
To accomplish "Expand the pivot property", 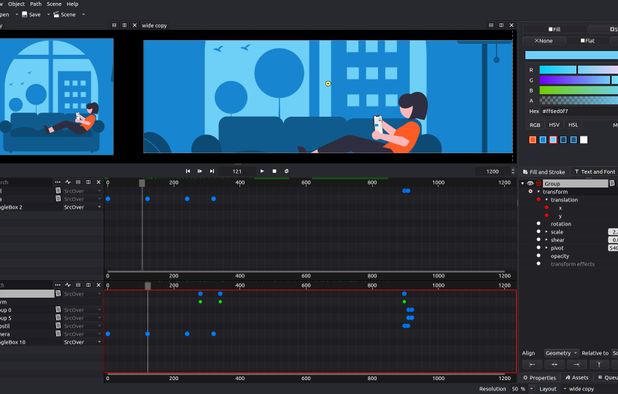I will [x=546, y=248].
